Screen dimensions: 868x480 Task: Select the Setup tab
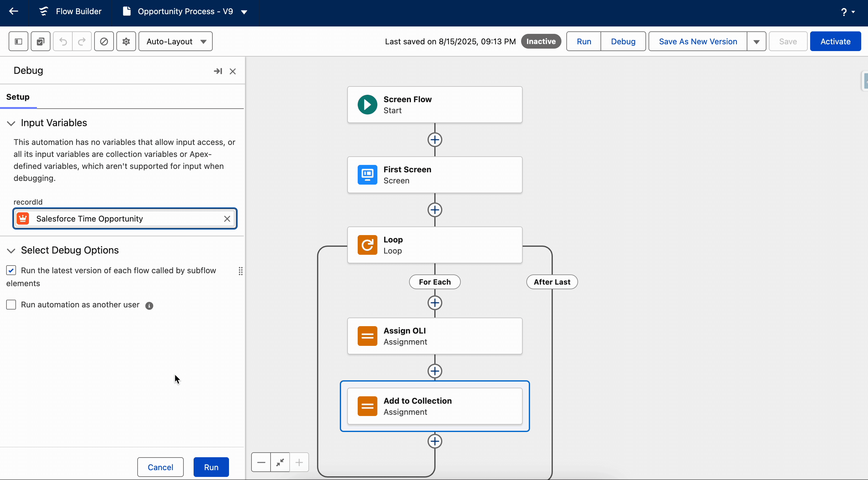(18, 97)
